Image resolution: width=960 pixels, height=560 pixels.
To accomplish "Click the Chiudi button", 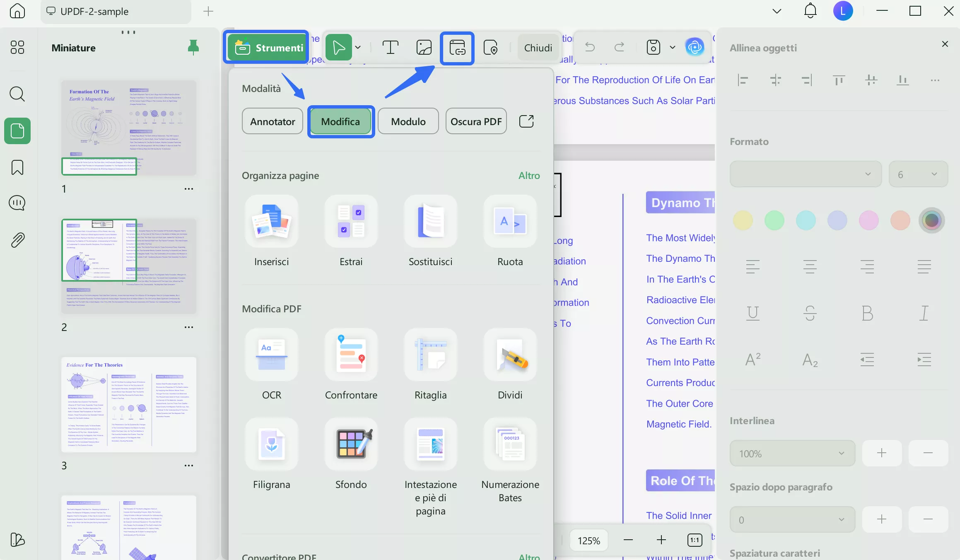I will [x=538, y=47].
